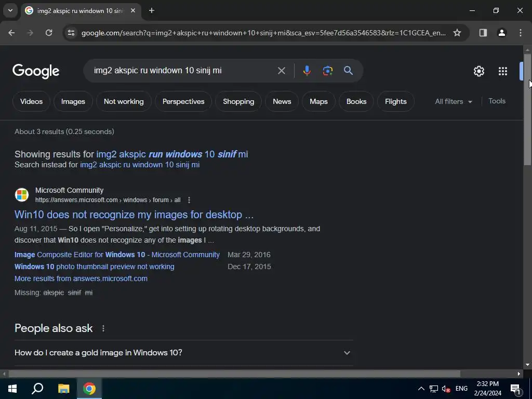The width and height of the screenshot is (532, 399).
Task: Switch to Shopping results
Action: pyautogui.click(x=238, y=101)
